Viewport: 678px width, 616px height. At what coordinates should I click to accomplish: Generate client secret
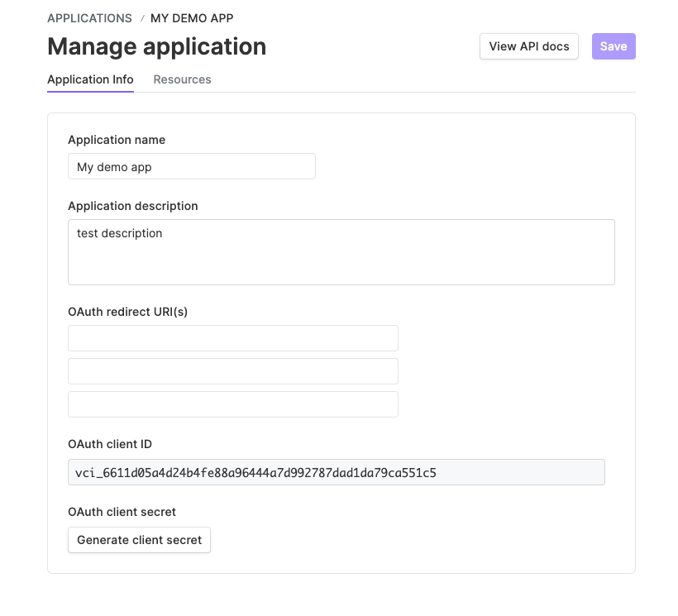[139, 540]
